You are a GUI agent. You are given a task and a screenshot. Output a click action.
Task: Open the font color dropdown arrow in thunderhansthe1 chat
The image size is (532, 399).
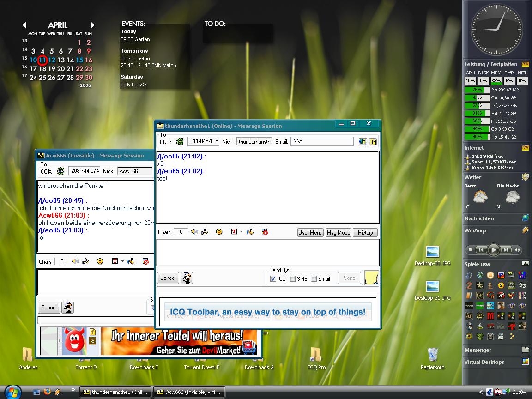point(242,232)
